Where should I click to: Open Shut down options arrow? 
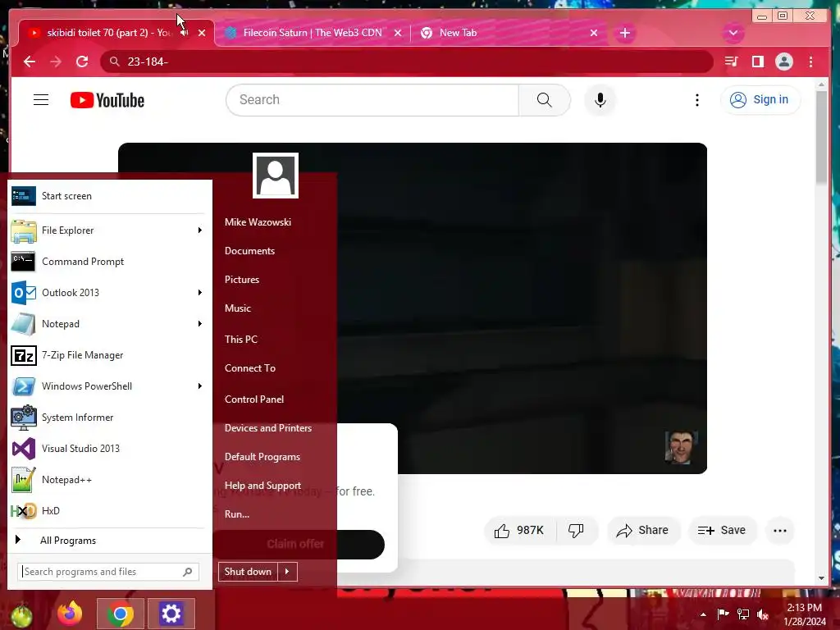(287, 572)
